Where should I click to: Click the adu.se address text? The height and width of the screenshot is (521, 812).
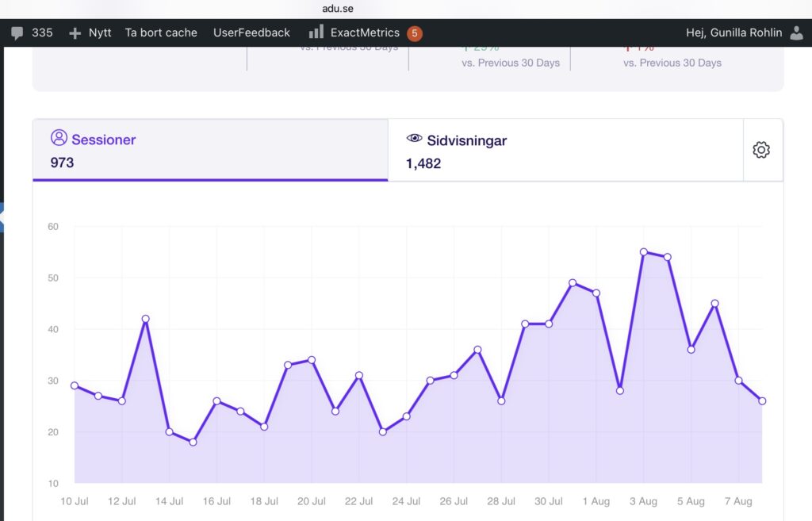tap(338, 8)
